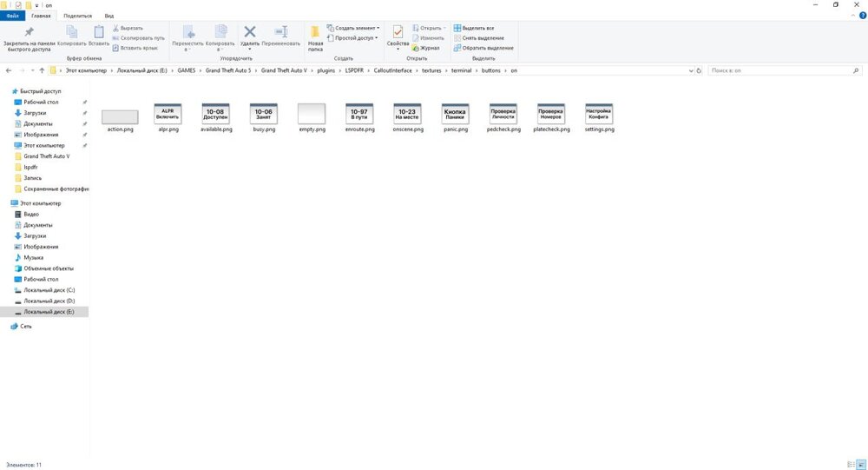Click Invert selection (Обратить выделение)
The height and width of the screenshot is (470, 868).
tap(483, 48)
